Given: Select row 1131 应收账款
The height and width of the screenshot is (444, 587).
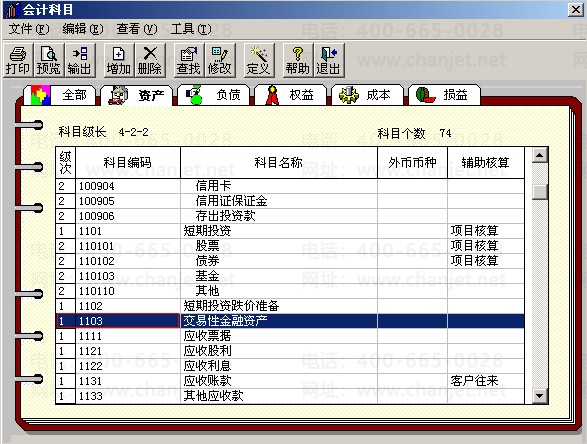Looking at the screenshot, I should [290, 381].
